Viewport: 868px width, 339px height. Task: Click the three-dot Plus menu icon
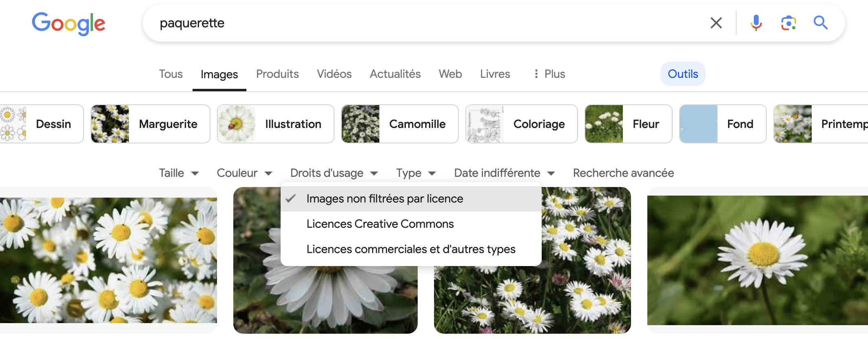coord(536,74)
